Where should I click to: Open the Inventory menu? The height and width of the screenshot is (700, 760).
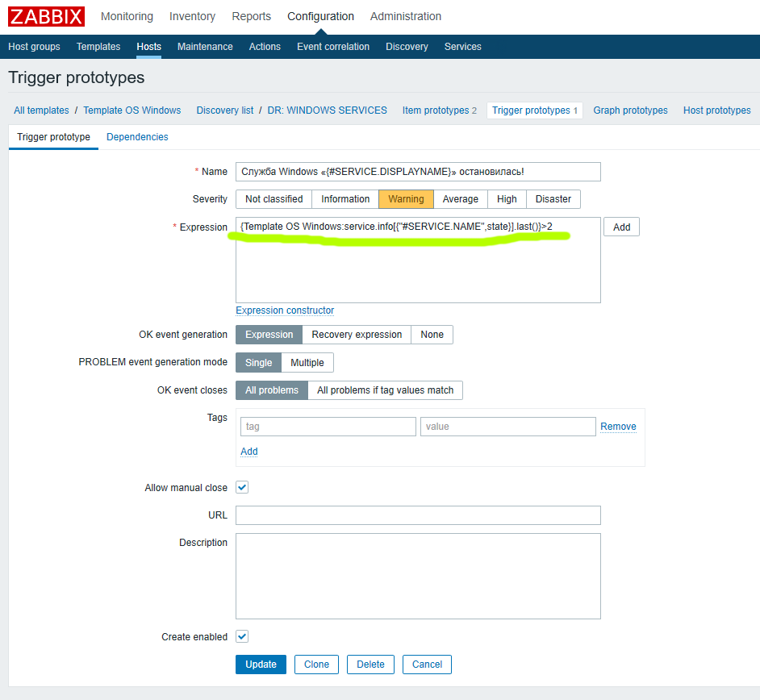193,16
